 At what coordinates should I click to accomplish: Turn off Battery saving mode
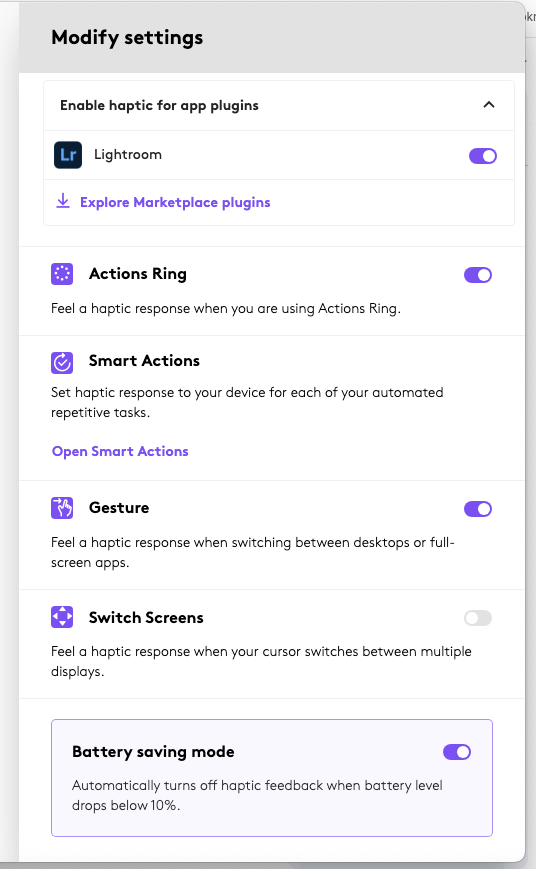point(457,752)
